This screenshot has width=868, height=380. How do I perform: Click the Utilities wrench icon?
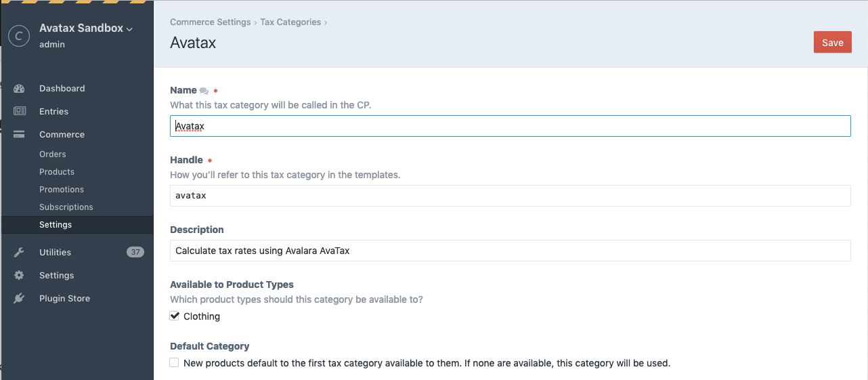[19, 253]
